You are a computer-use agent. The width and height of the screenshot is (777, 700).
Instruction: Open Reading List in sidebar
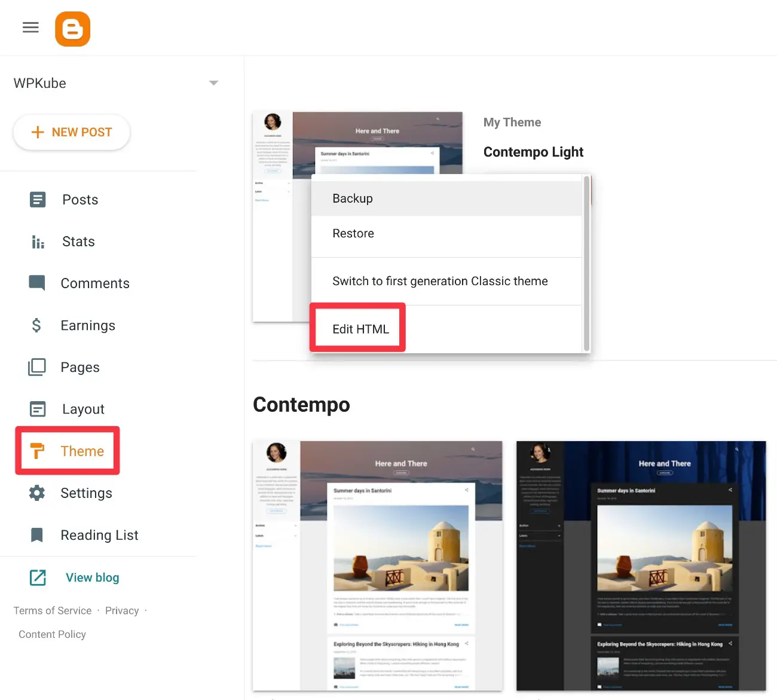[x=99, y=535]
